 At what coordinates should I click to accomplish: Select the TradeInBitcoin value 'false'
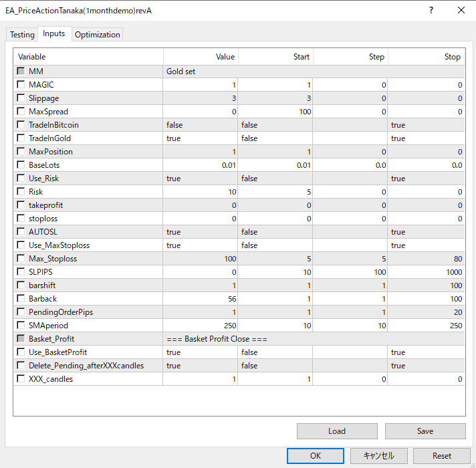pos(201,125)
